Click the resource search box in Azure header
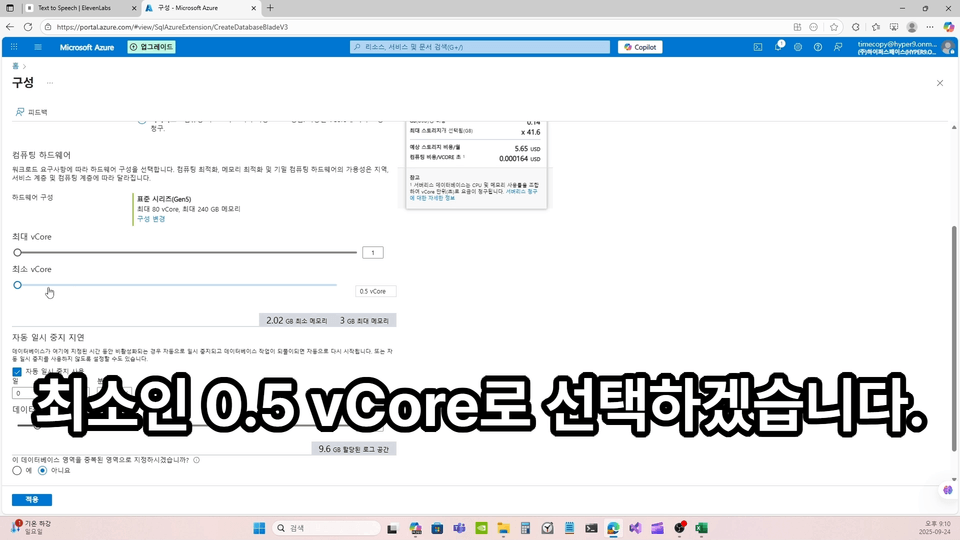This screenshot has width=960, height=540. (x=480, y=47)
